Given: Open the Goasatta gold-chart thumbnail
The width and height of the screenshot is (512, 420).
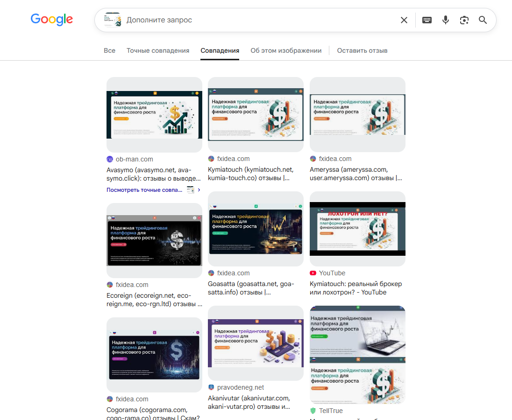Looking at the screenshot, I should point(256,229).
